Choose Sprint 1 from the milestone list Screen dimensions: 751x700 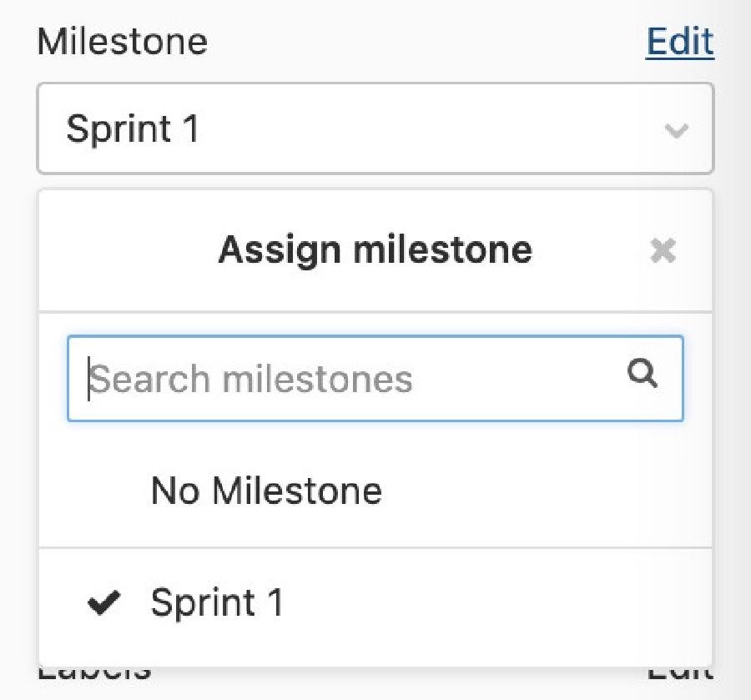(217, 602)
